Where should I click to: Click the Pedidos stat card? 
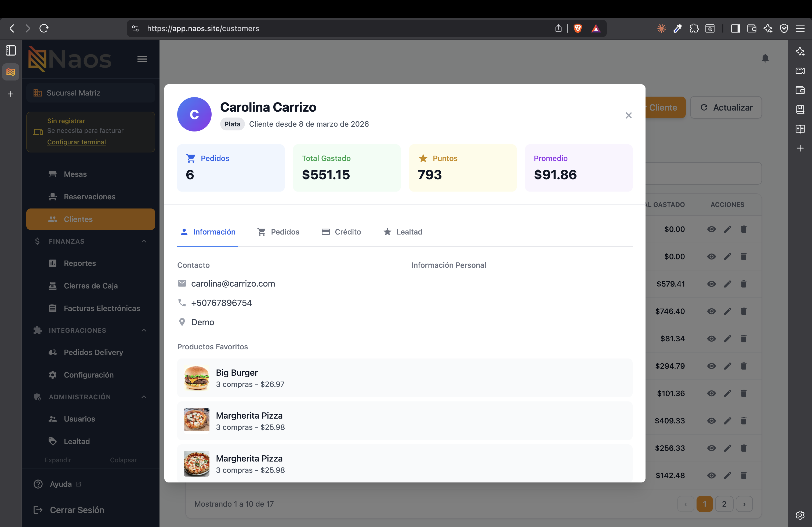coord(231,168)
